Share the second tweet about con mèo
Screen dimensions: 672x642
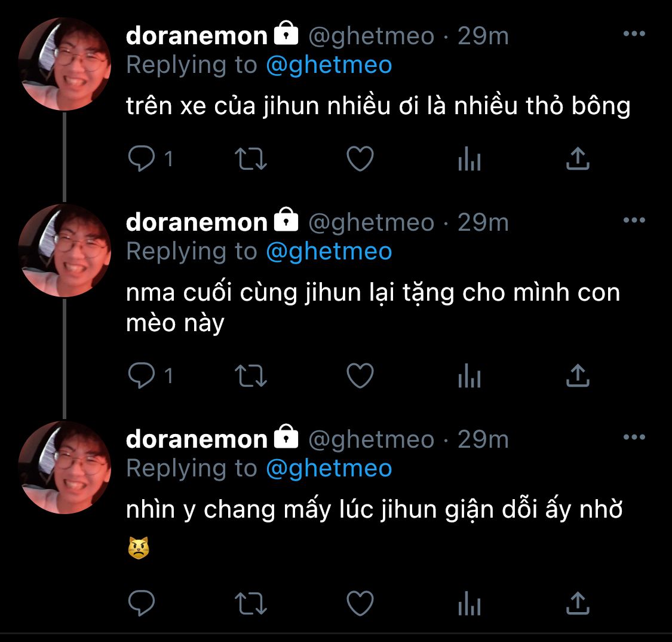click(578, 375)
